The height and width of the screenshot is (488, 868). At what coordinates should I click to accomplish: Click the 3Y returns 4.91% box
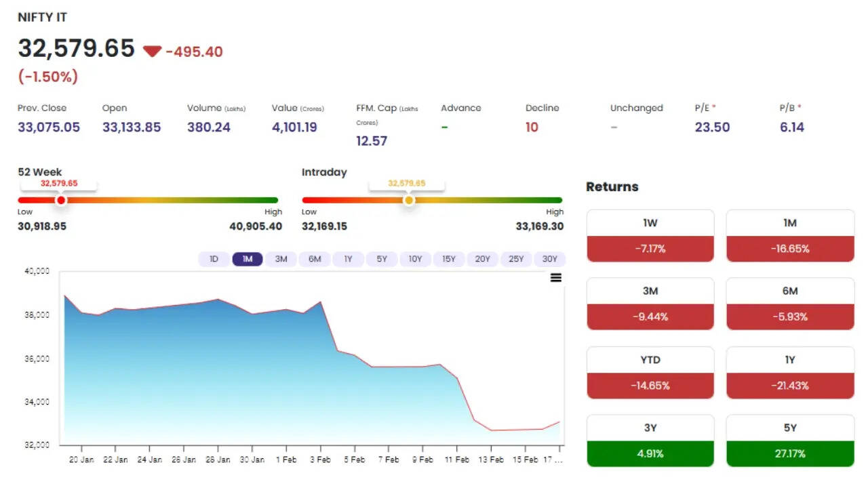click(x=650, y=453)
